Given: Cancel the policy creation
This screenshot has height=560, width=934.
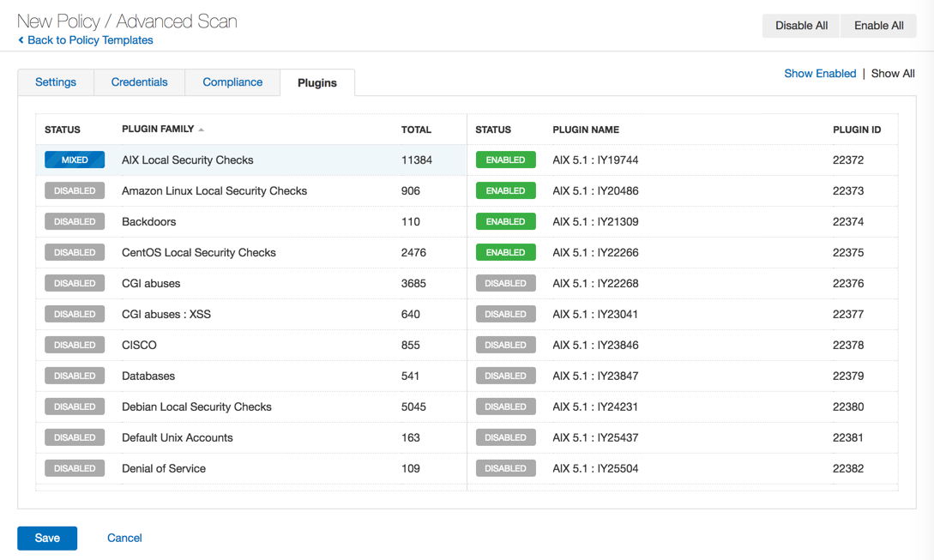Looking at the screenshot, I should [124, 538].
